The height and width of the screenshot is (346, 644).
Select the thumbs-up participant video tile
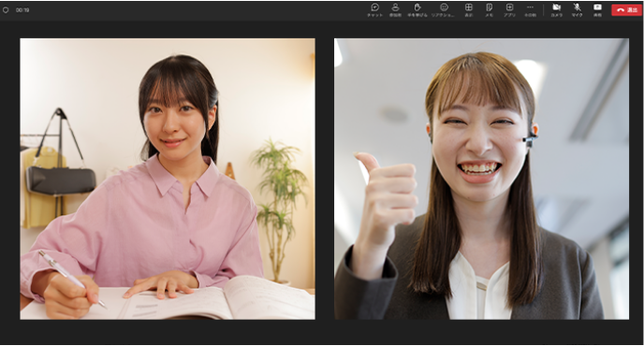pos(481,179)
